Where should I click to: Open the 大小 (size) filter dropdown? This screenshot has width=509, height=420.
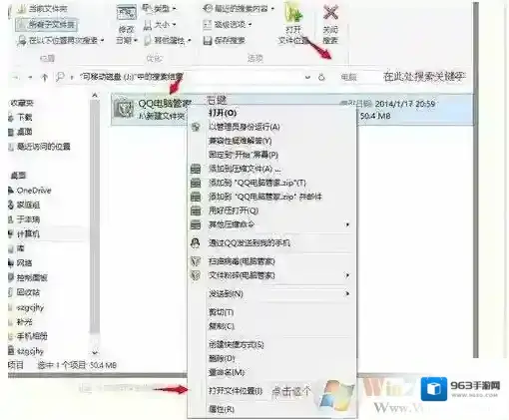[160, 25]
